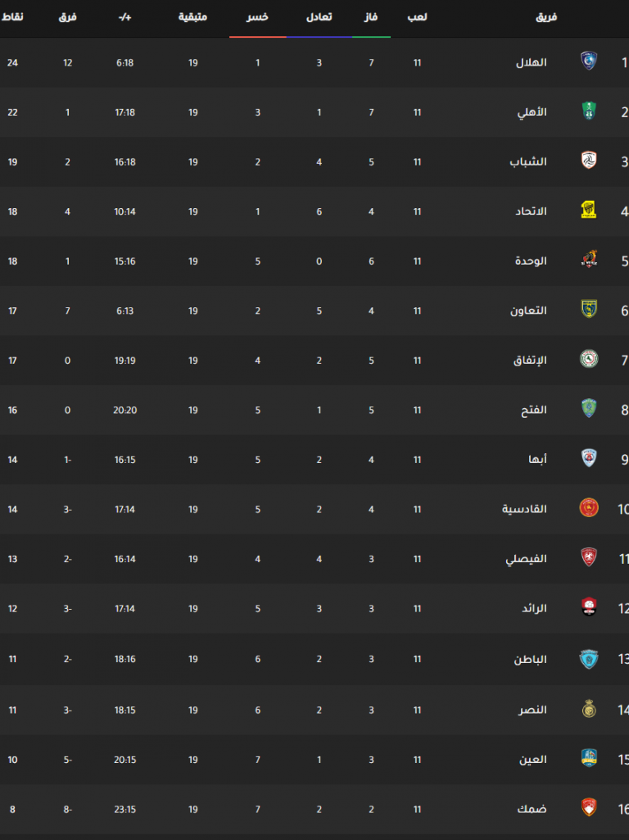This screenshot has width=629, height=840.
Task: Click the العين team name link
Action: 533,760
